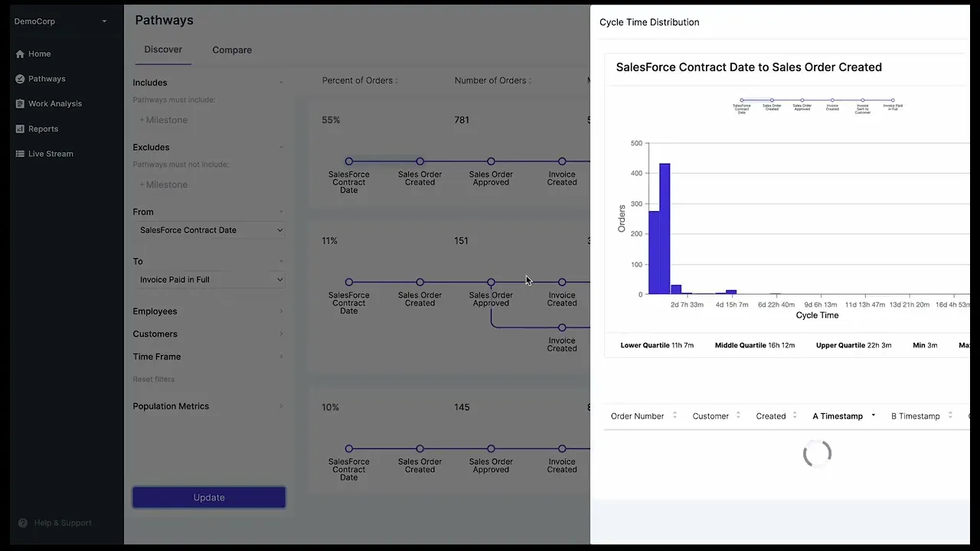Open the To milestone dropdown
Viewport: 980px width, 551px height.
click(x=209, y=280)
